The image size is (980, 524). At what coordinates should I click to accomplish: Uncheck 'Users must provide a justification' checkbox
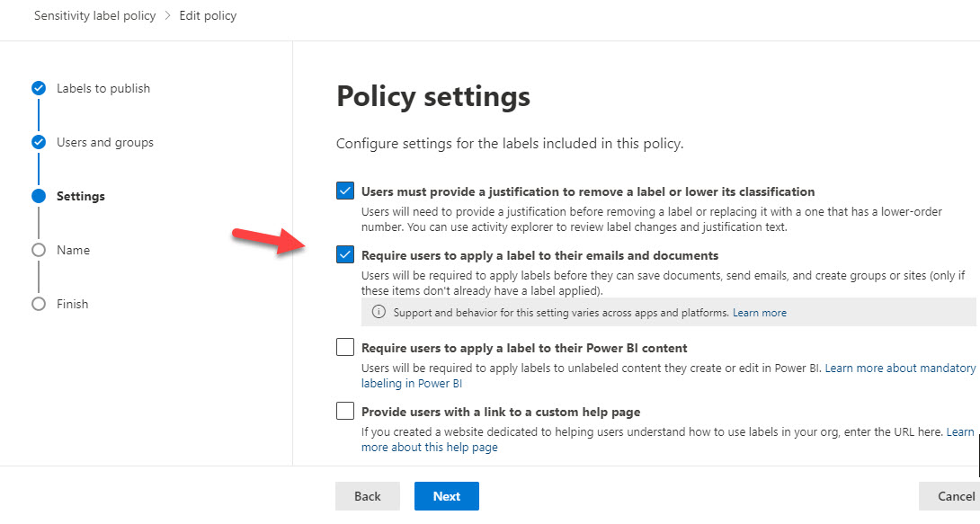345,191
